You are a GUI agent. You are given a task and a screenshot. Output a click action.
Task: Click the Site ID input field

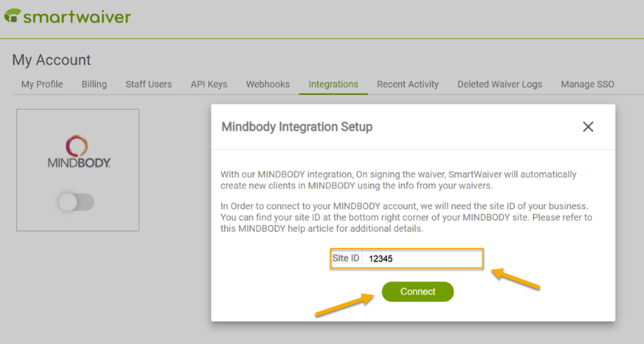pos(422,259)
